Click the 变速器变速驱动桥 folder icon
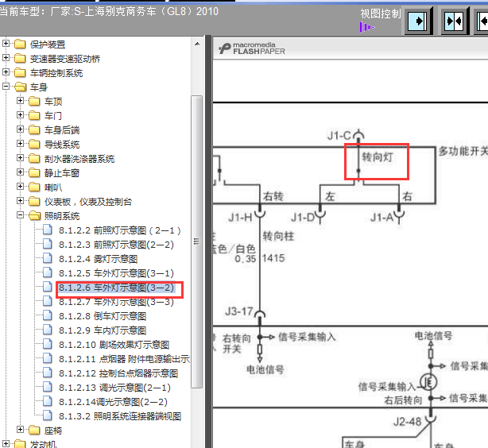The width and height of the screenshot is (488, 448). 20,59
